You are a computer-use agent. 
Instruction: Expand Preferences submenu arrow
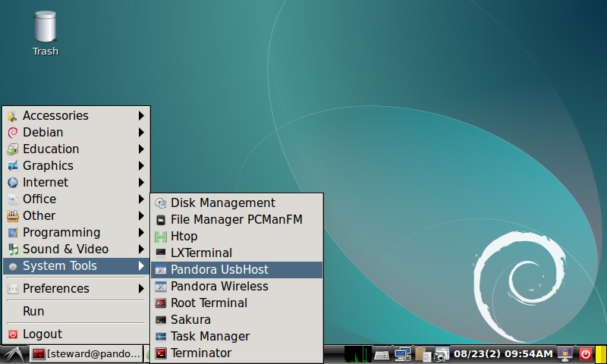tap(141, 289)
